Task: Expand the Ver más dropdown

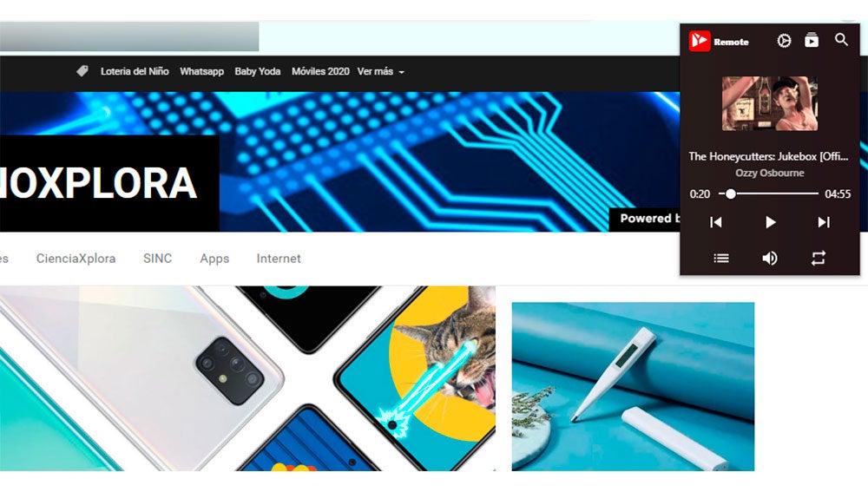Action: point(380,71)
